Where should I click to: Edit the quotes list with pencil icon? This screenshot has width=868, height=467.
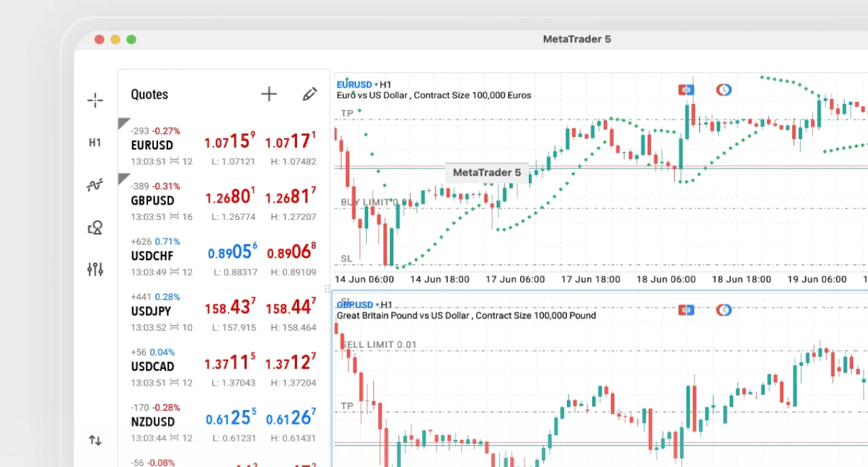309,94
